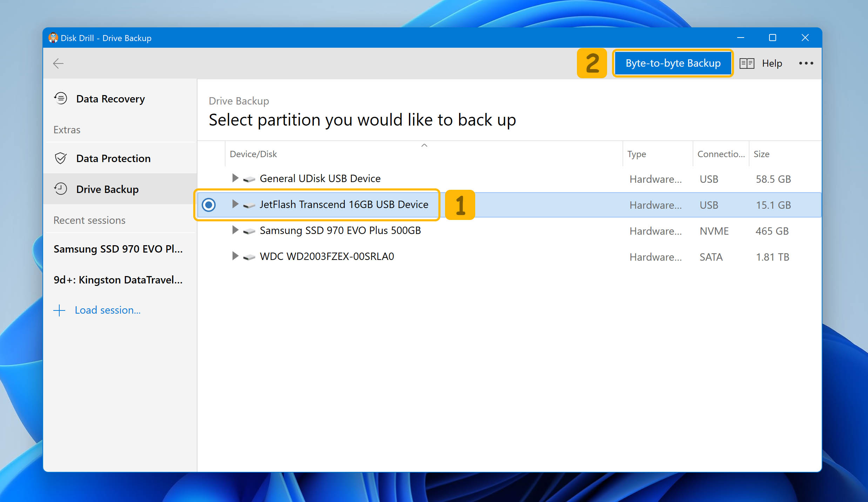Click the NVME connection cell
The height and width of the screenshot is (502, 868).
pos(714,231)
